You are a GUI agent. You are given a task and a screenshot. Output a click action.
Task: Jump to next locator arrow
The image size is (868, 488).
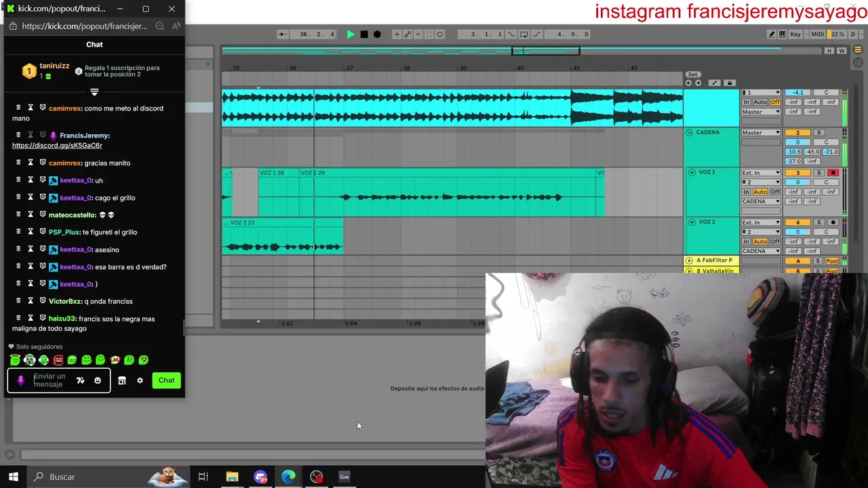coord(698,83)
